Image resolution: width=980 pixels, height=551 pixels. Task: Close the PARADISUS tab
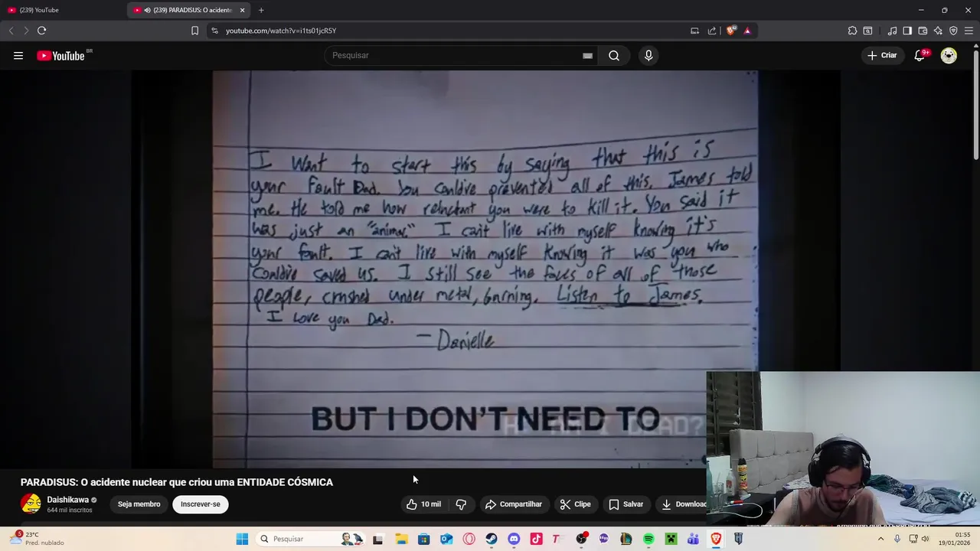click(x=242, y=10)
